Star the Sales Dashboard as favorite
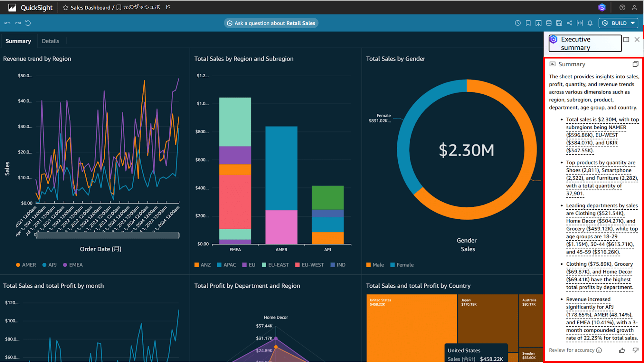This screenshot has width=644, height=363. tap(65, 7)
